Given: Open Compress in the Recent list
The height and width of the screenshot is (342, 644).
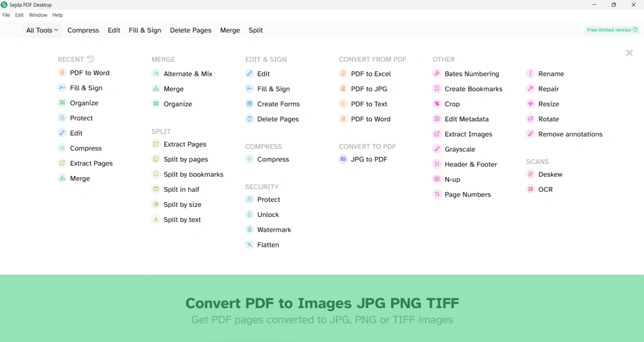Looking at the screenshot, I should click(85, 148).
